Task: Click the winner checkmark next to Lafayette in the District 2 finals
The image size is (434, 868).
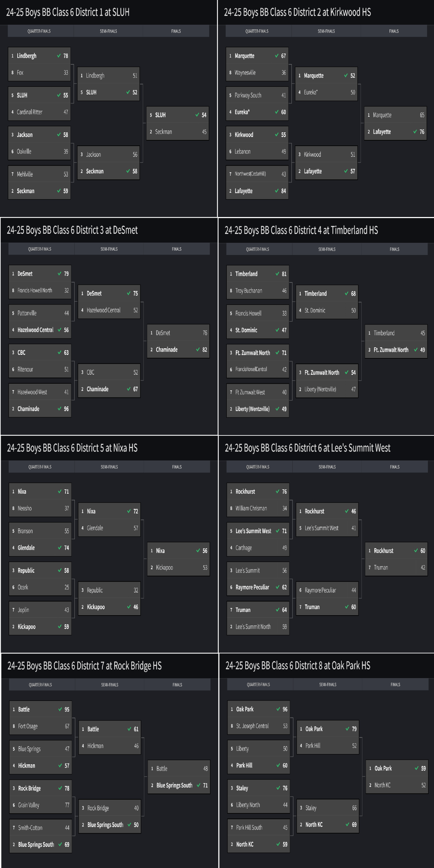Action: coord(415,132)
